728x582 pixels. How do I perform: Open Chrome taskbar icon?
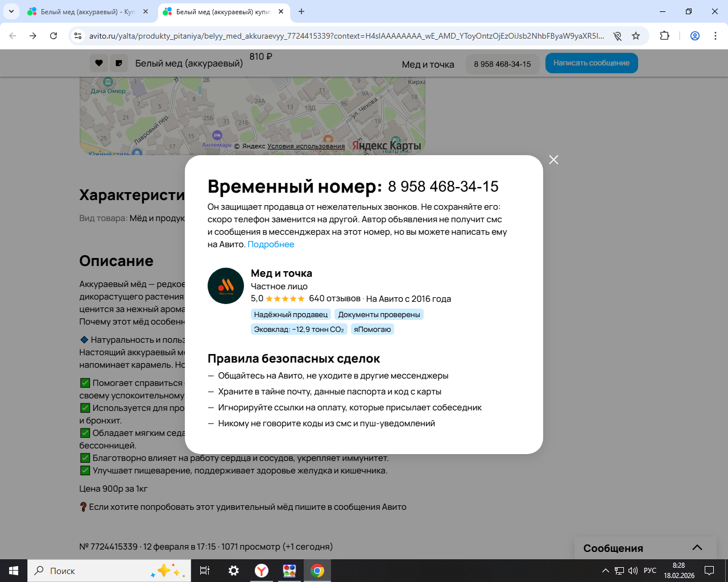pyautogui.click(x=317, y=571)
